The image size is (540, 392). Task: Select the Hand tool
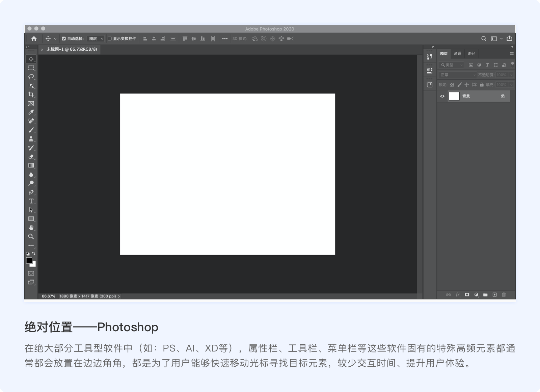pos(31,228)
